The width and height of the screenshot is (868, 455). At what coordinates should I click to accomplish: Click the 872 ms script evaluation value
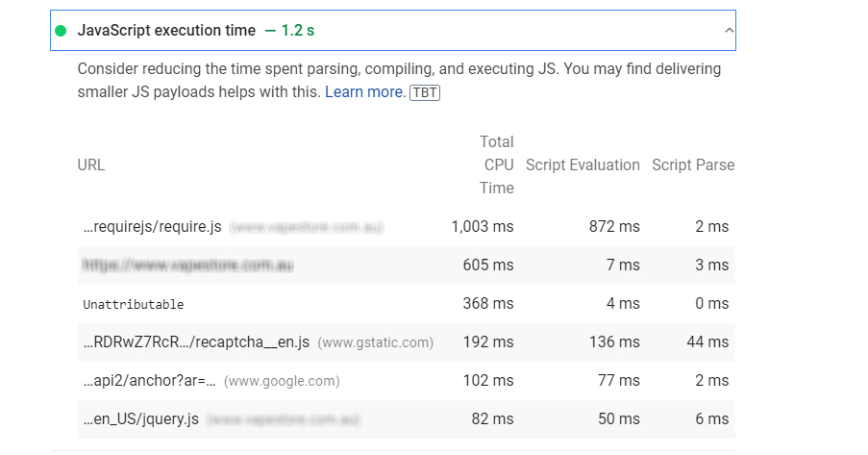click(x=614, y=227)
